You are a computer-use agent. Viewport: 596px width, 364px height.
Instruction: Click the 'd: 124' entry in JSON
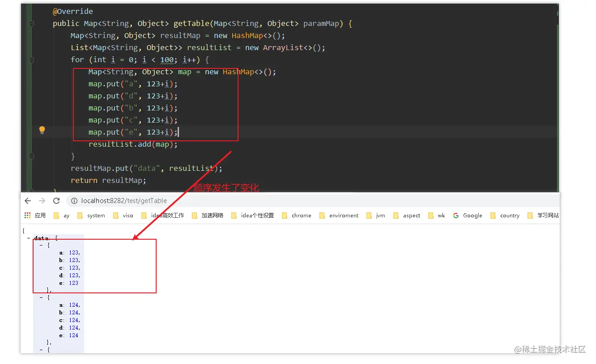click(x=69, y=328)
